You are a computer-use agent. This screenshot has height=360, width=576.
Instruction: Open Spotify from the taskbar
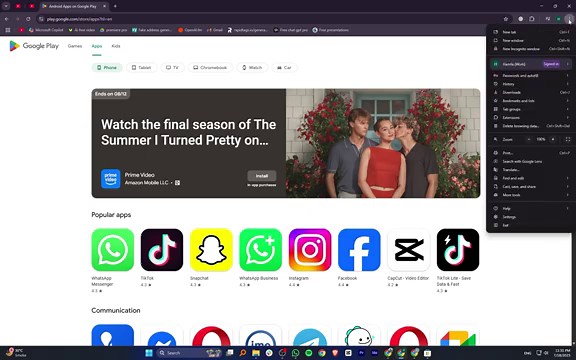point(309,353)
